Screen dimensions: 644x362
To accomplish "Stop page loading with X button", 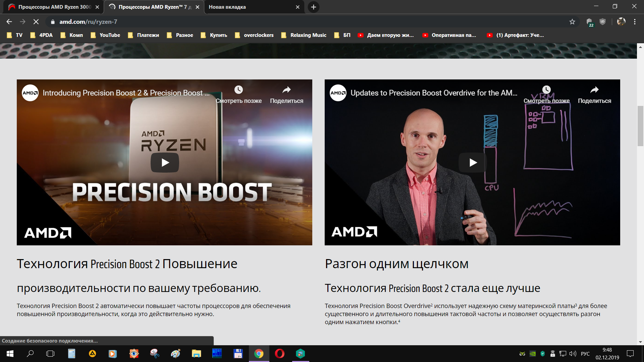I will tap(36, 22).
